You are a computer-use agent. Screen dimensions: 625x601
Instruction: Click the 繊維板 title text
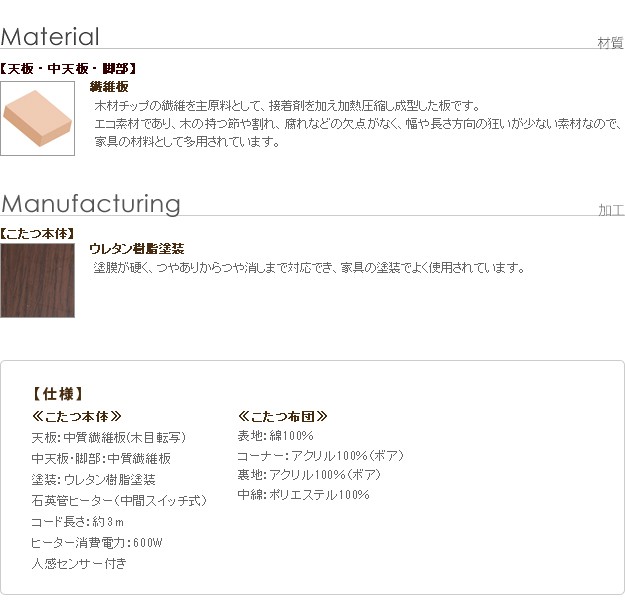109,87
